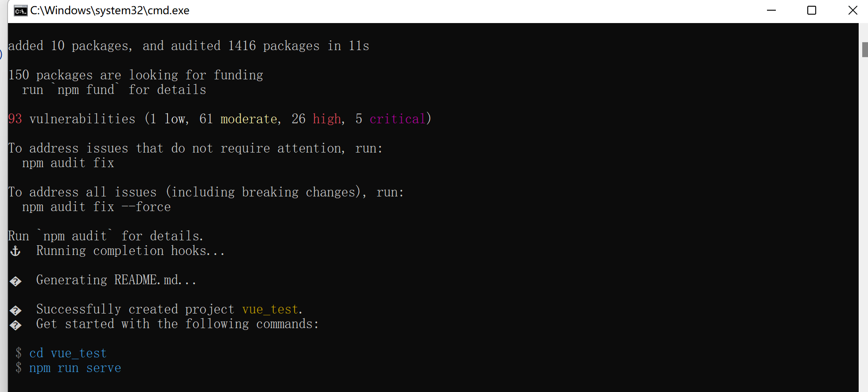Click the red "high" severity word

pyautogui.click(x=327, y=119)
